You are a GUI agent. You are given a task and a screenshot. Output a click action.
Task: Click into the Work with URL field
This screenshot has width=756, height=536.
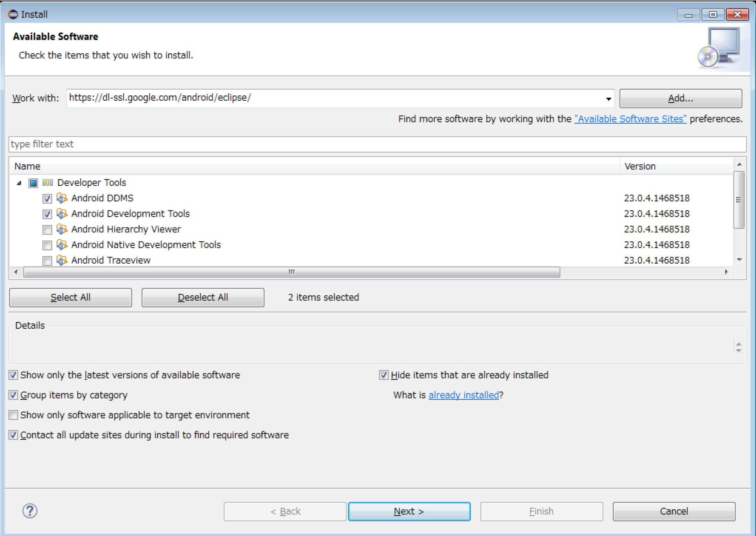[335, 98]
